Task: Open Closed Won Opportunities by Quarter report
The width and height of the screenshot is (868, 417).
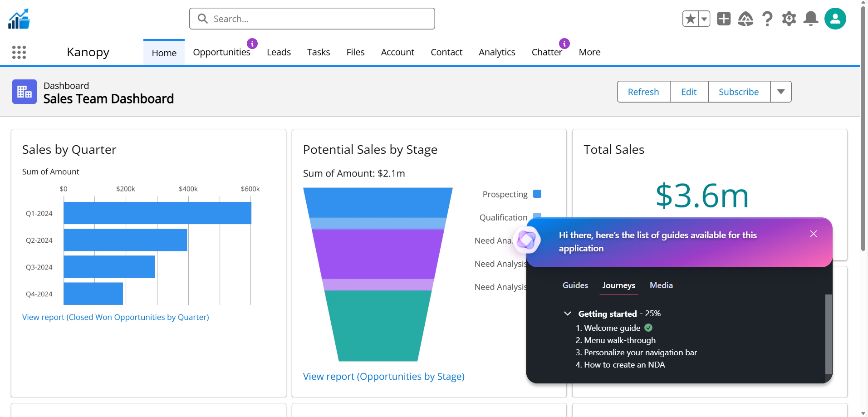Action: pos(116,317)
